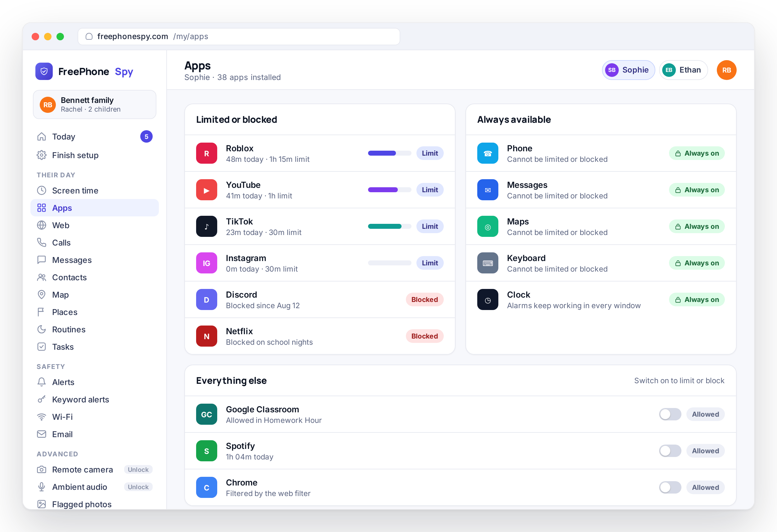Click the Calls phone handset icon
Screen dimensions: 777x532
[42, 243]
